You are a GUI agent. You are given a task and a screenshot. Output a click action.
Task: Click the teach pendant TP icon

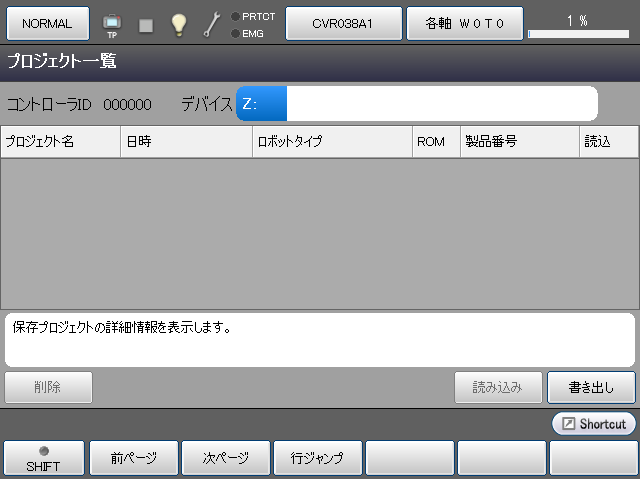point(111,24)
